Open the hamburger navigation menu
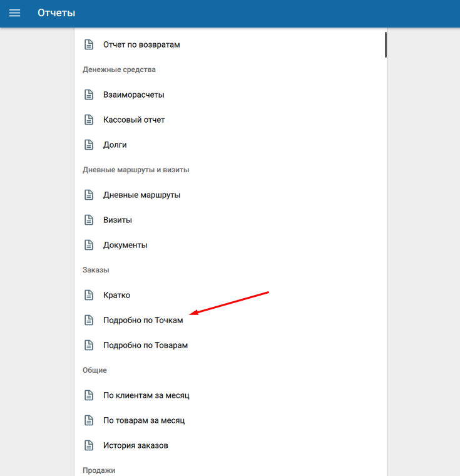The height and width of the screenshot is (476, 460). coord(14,13)
